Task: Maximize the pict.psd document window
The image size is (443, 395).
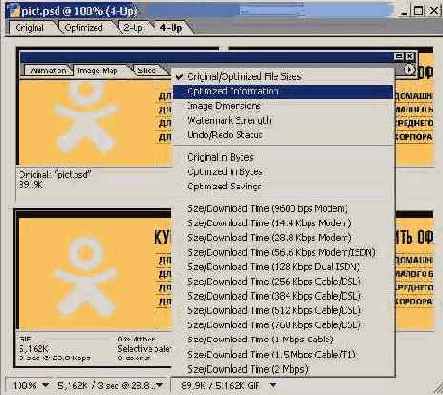Action: [418, 11]
